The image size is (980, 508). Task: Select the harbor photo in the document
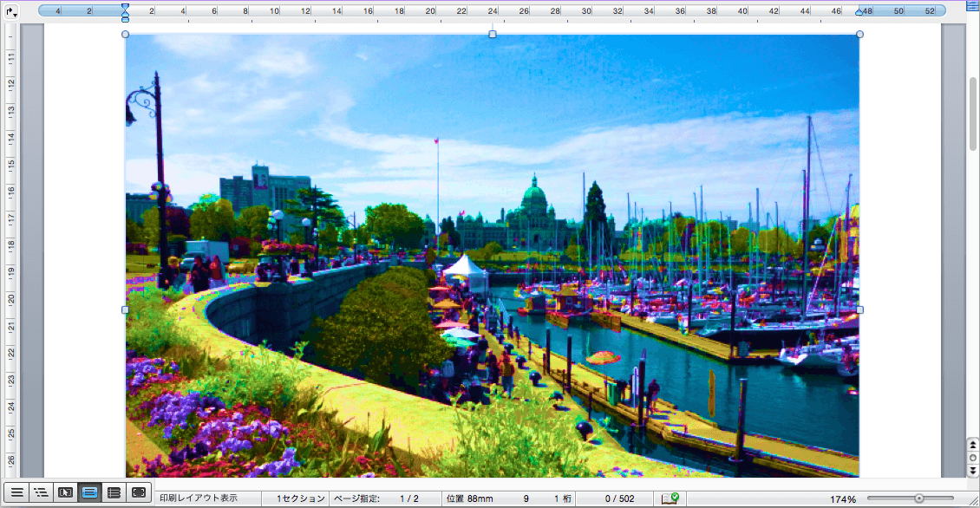493,256
